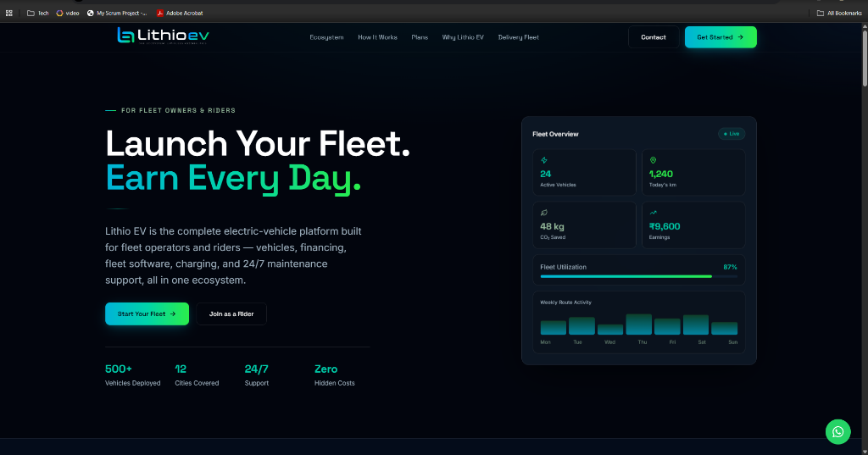Click the Start Your Fleet button

point(147,314)
